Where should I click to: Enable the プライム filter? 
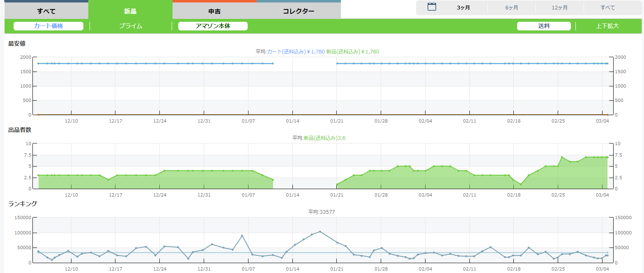[131, 26]
